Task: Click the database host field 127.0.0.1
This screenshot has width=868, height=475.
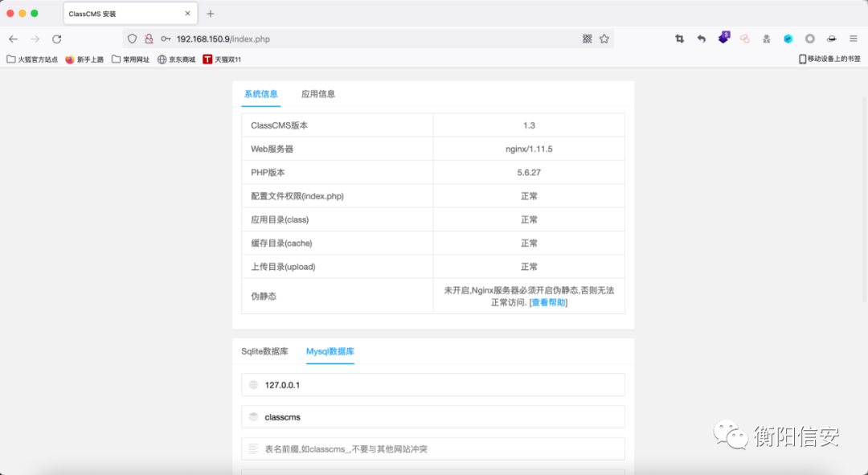Action: [433, 385]
